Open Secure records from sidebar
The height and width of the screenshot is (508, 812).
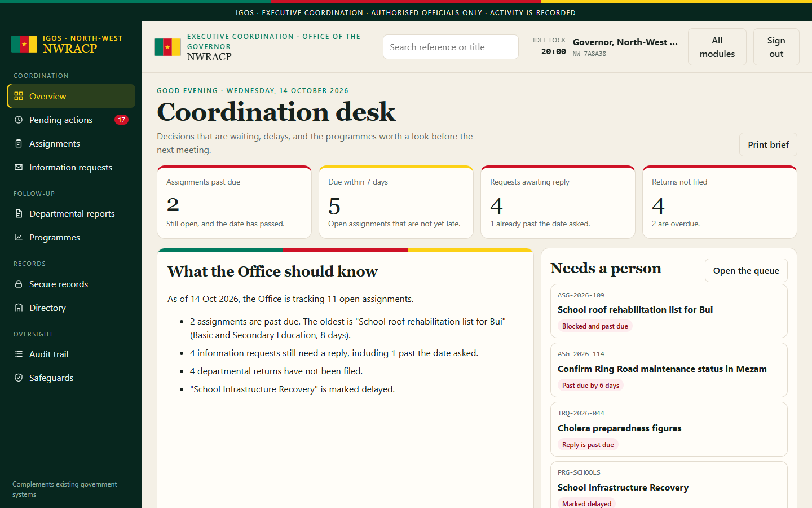(71, 284)
